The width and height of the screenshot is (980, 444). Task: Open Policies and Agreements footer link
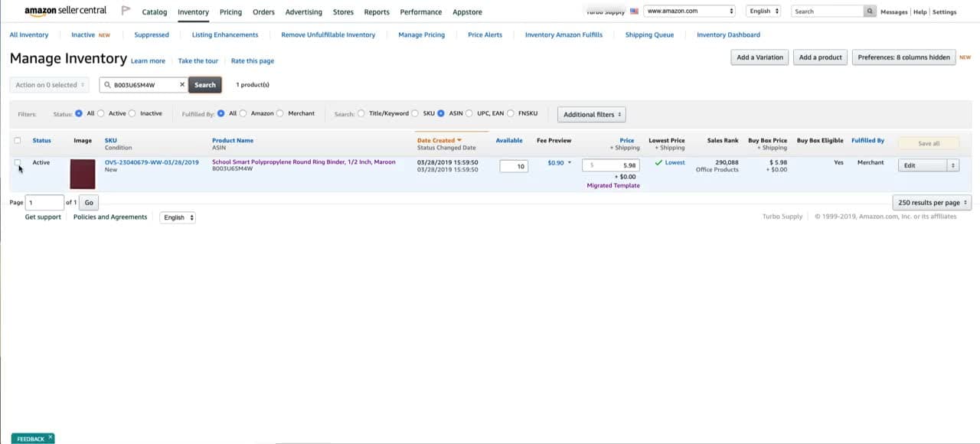click(110, 217)
